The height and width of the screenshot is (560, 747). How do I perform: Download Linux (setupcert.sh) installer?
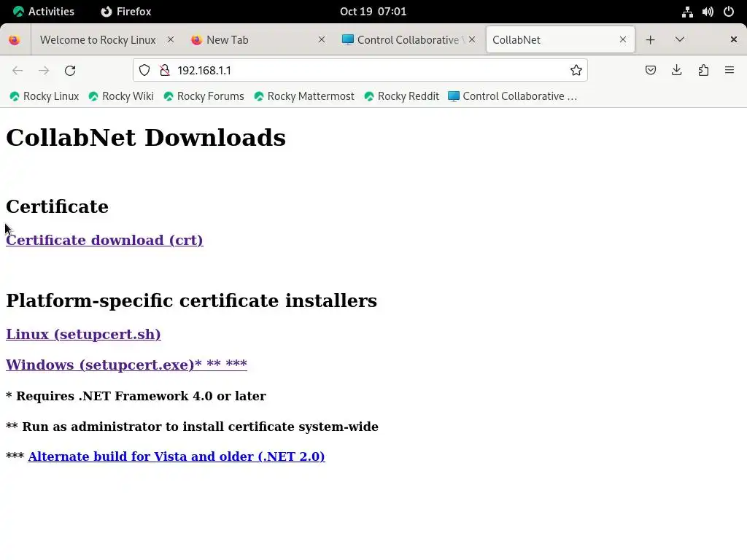[x=83, y=334]
